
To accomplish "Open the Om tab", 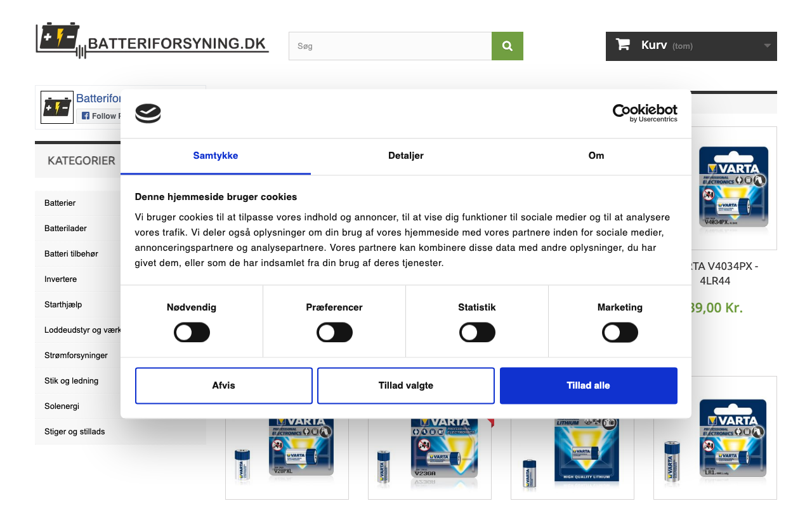I will click(596, 156).
